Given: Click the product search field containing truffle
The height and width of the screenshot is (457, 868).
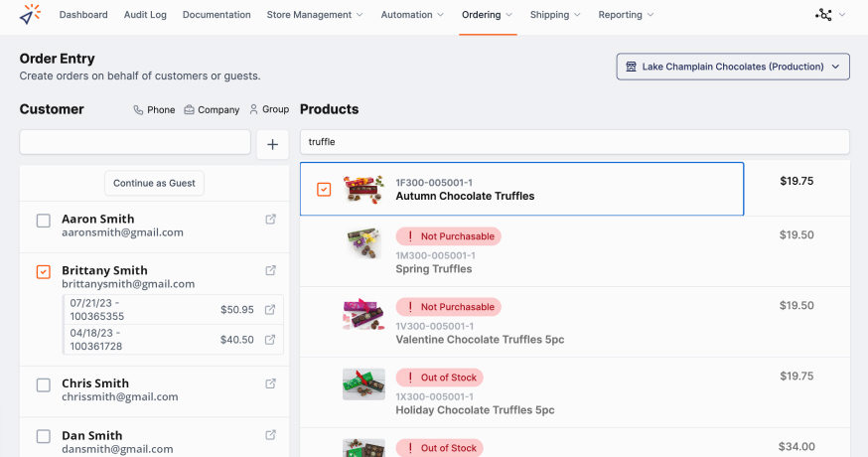Looking at the screenshot, I should [574, 142].
